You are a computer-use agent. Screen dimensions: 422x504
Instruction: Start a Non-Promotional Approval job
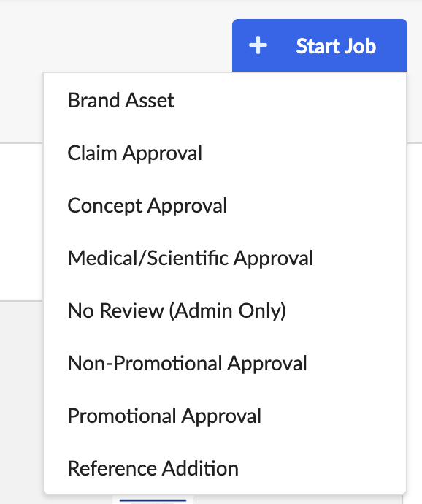point(225,363)
